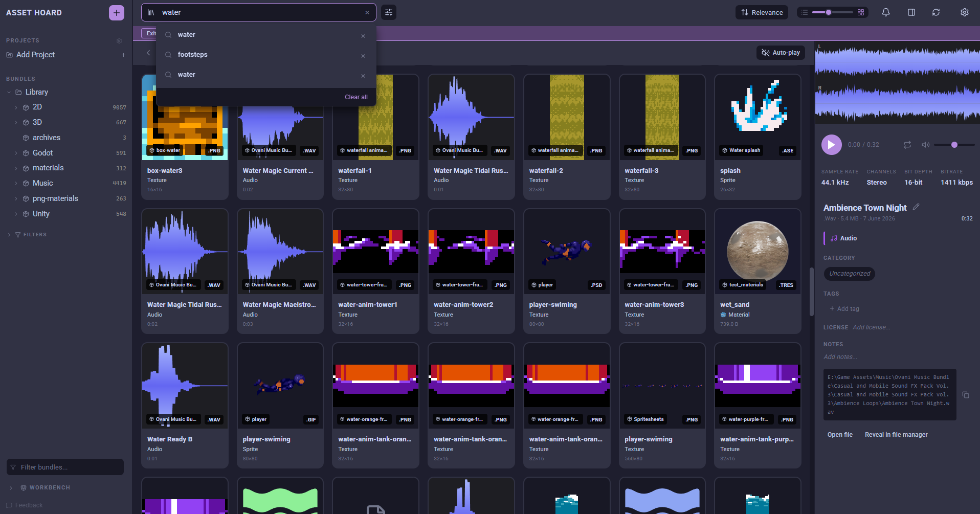The width and height of the screenshot is (980, 514).
Task: Click the Filter bundles input
Action: 65,467
